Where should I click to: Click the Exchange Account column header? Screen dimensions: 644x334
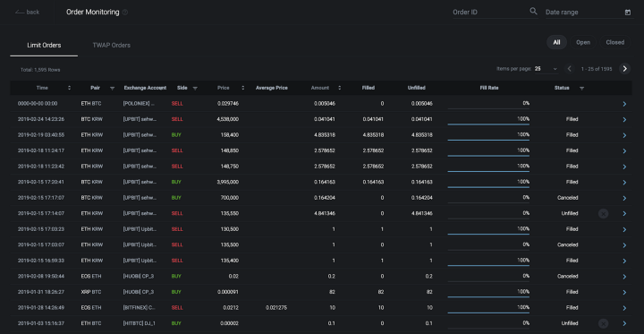145,88
